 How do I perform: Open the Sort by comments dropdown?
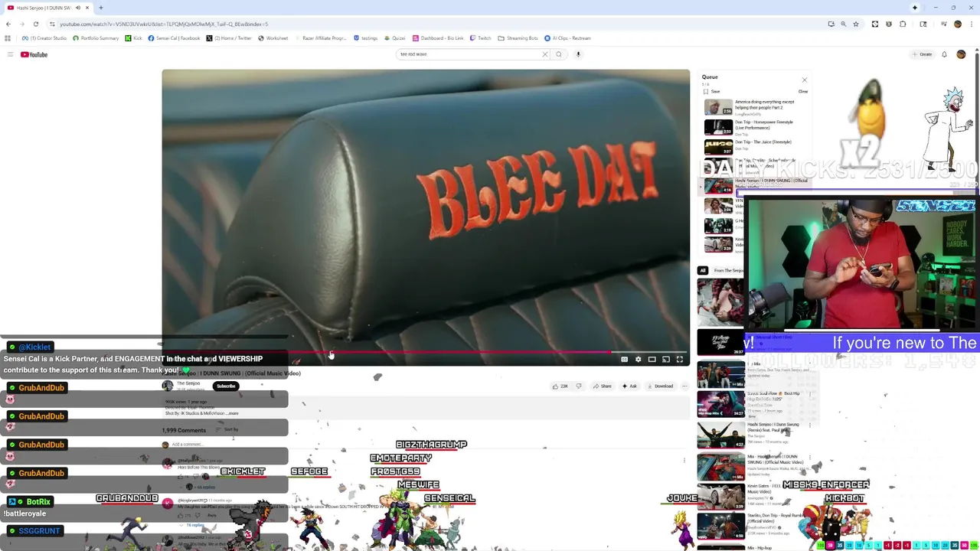point(227,430)
